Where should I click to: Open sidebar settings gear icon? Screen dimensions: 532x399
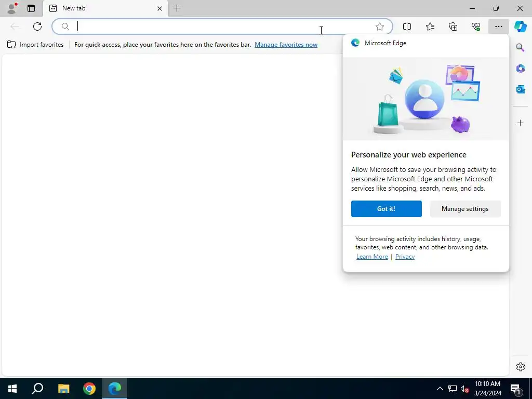click(x=520, y=367)
